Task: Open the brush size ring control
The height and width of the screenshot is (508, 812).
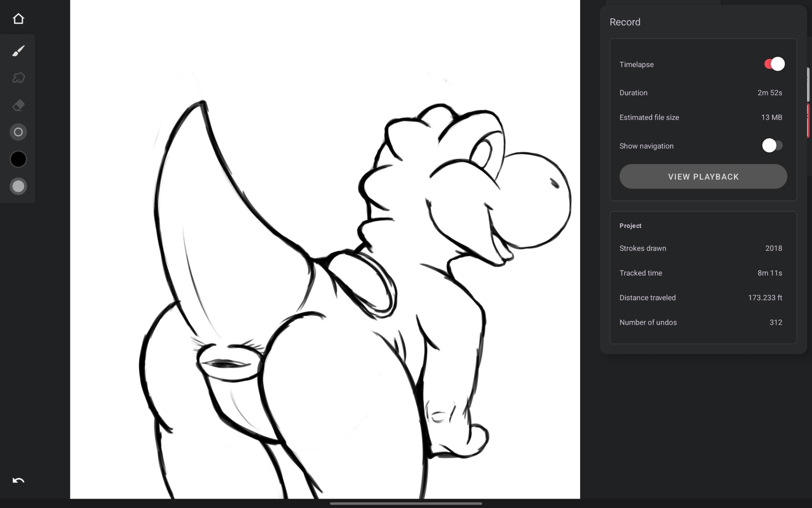Action: [x=18, y=132]
